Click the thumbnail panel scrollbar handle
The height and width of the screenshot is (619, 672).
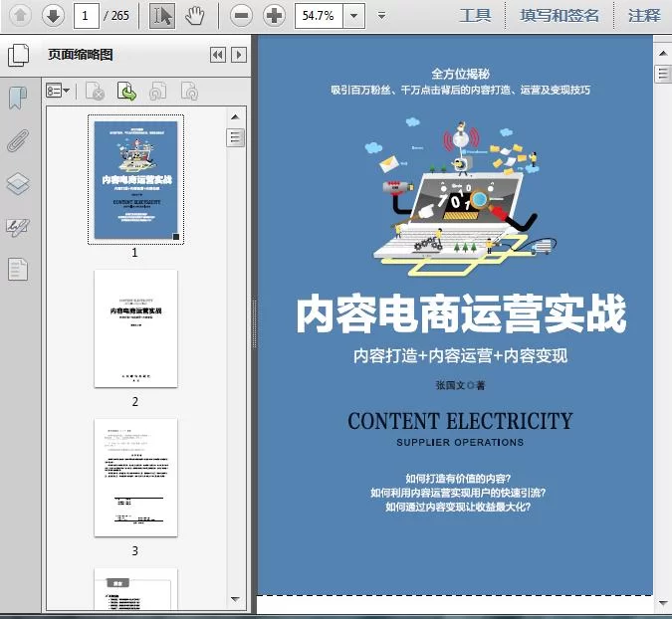click(x=235, y=137)
